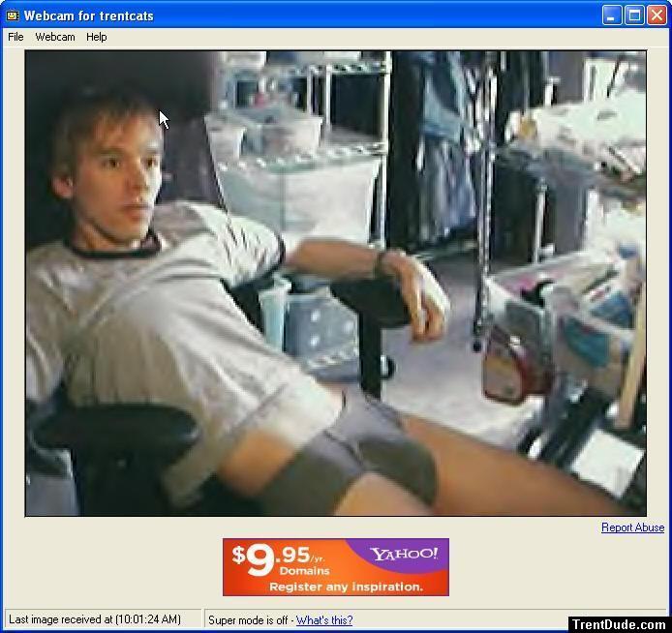Minimize the webcam window

pos(612,15)
